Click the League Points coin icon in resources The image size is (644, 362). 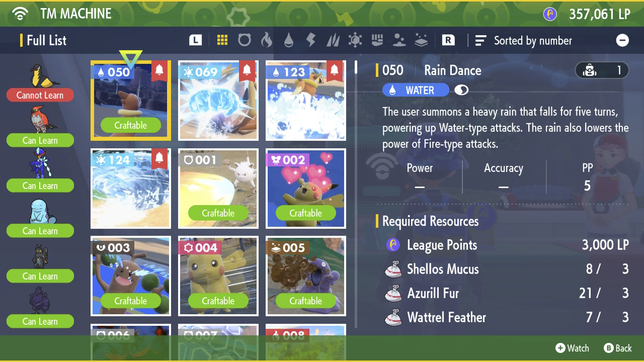[393, 245]
